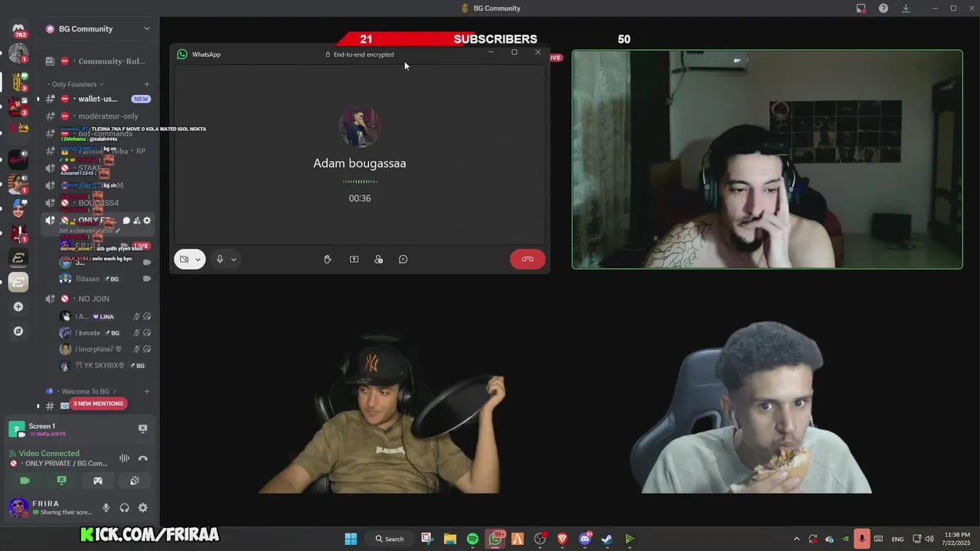Open Discord help icon
The width and height of the screenshot is (980, 551).
pos(884,8)
